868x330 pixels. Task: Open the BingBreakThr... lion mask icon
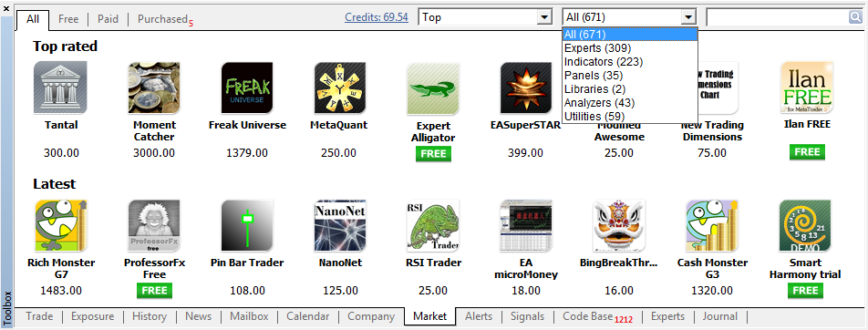[619, 225]
